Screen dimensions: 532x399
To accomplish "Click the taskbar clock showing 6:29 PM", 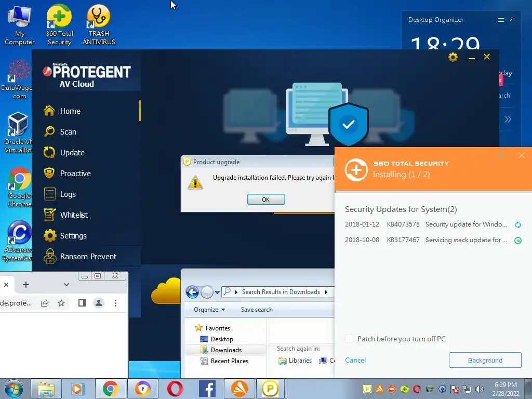I will pos(506,389).
